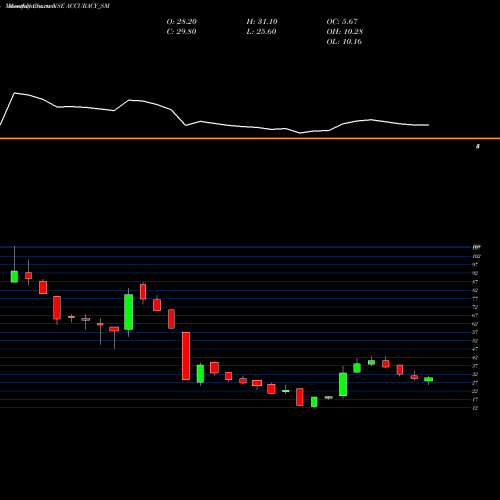Click the 47 price axis label
Screen dimensions: 500x500
(x=475, y=349)
